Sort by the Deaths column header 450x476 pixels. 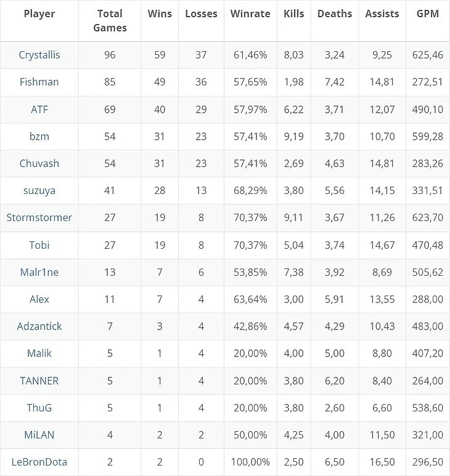pyautogui.click(x=335, y=14)
